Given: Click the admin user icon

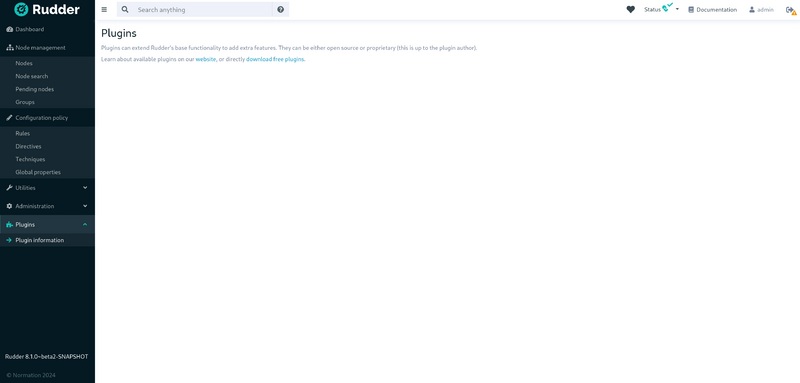Looking at the screenshot, I should coord(752,10).
